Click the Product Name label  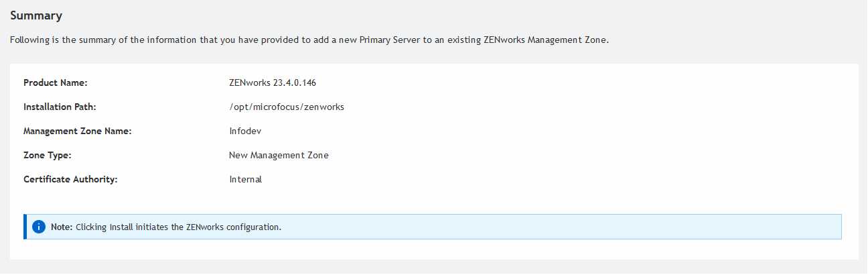tap(56, 82)
